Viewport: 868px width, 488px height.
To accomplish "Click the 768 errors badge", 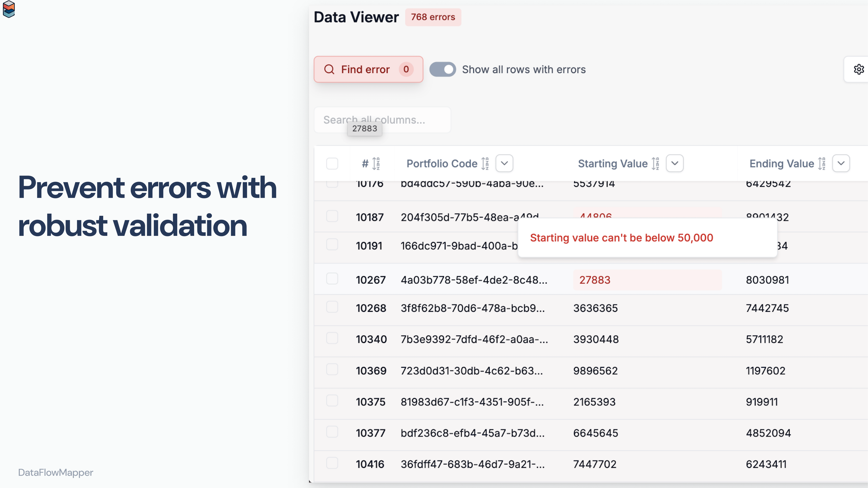I will [433, 17].
